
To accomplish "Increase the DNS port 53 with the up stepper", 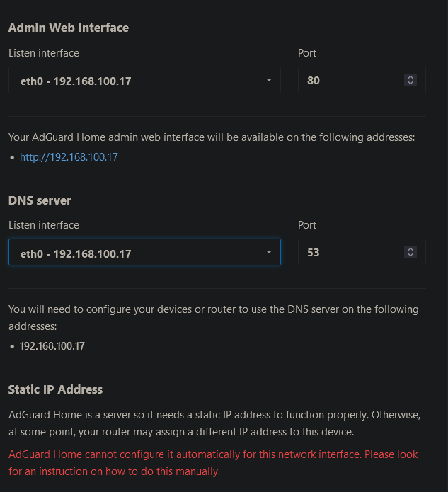I will (410, 249).
